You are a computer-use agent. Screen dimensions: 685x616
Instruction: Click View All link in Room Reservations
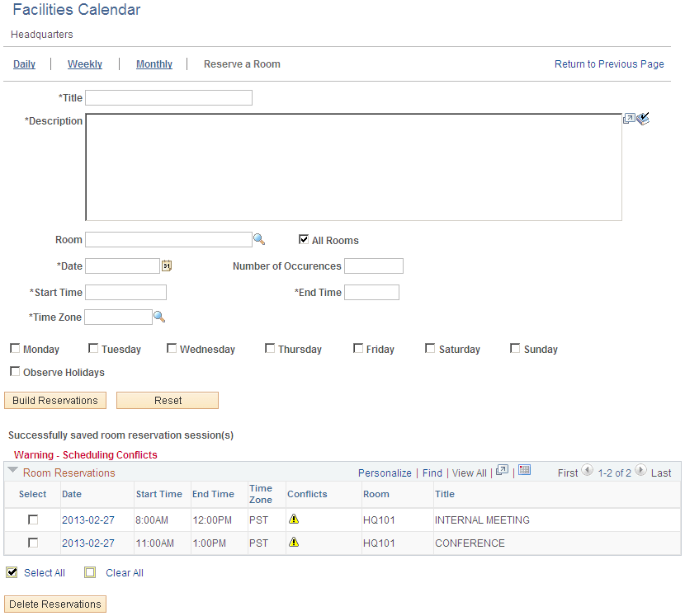click(470, 473)
